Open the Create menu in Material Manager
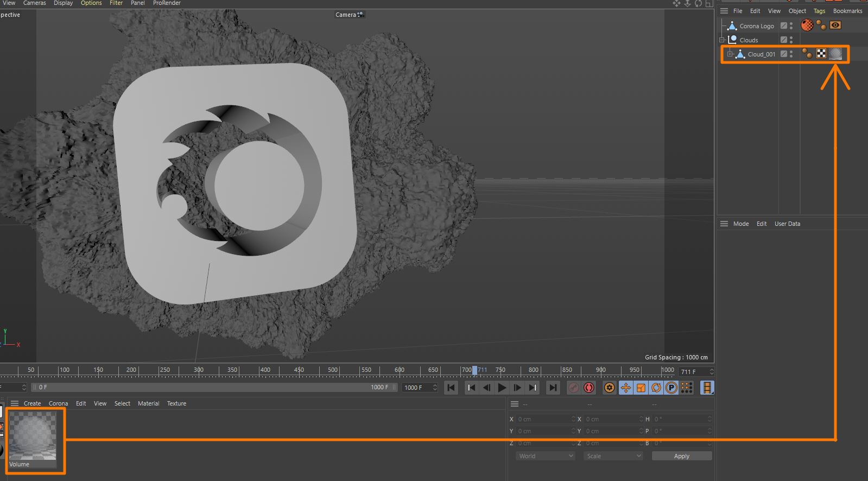The width and height of the screenshot is (868, 481). [x=32, y=403]
